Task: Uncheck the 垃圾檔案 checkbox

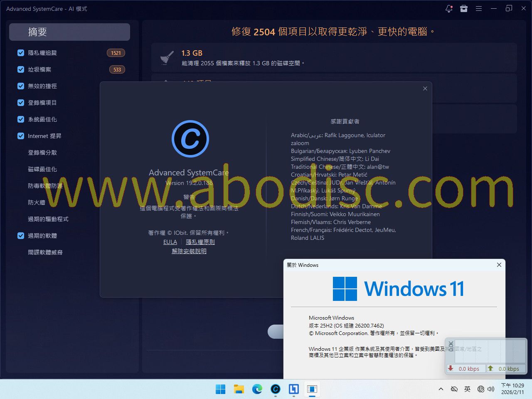Action: coord(21,69)
